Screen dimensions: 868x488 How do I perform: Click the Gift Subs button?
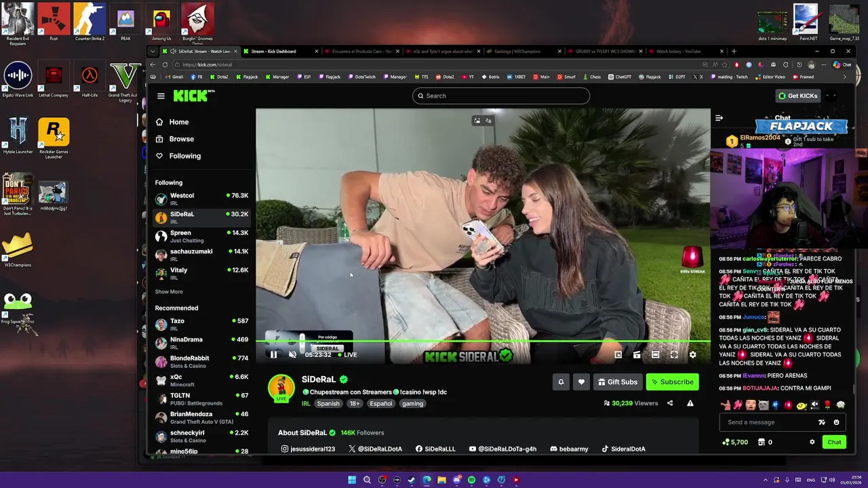618,382
